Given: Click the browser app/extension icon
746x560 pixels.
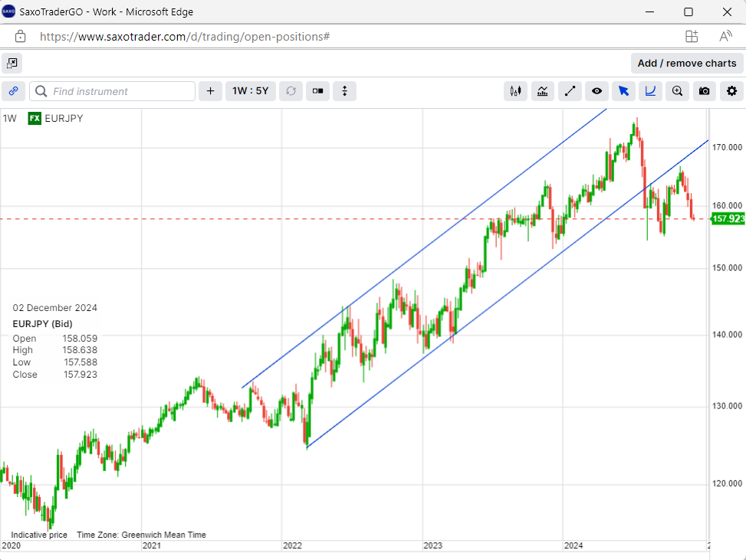Looking at the screenshot, I should pyautogui.click(x=692, y=37).
